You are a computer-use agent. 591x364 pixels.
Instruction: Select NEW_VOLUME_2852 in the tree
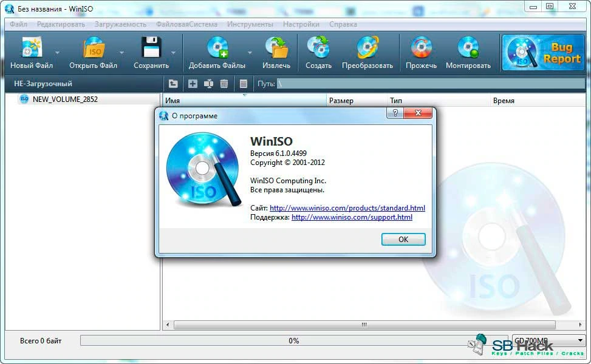tap(65, 99)
